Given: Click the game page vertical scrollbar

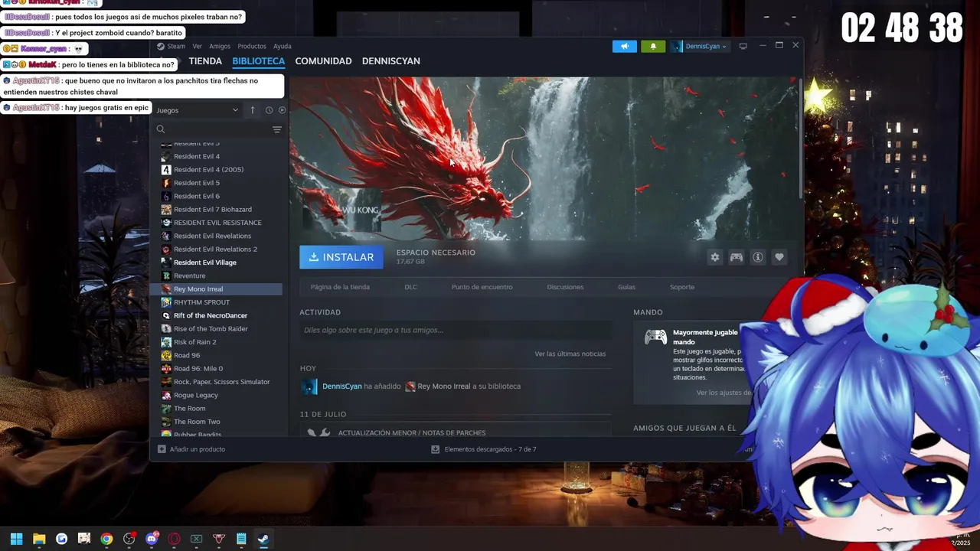Looking at the screenshot, I should click(801, 138).
